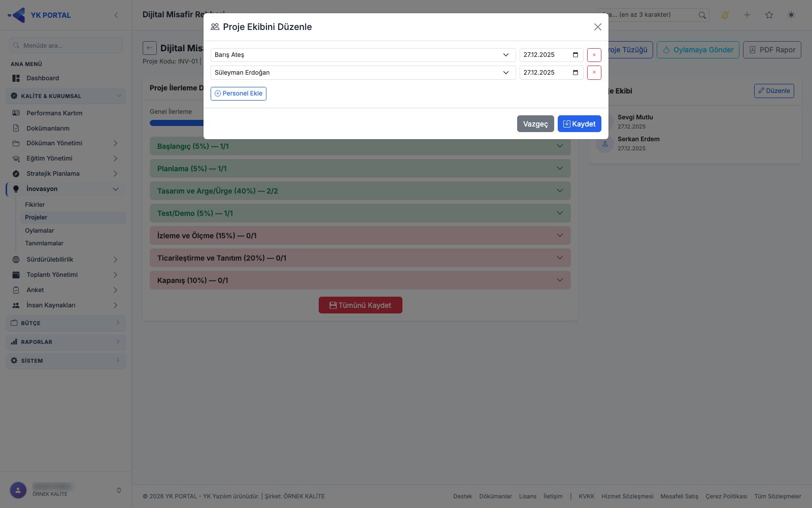Viewport: 812px width, 508px height.
Task: Click the back arrow beside project title
Action: click(x=150, y=48)
